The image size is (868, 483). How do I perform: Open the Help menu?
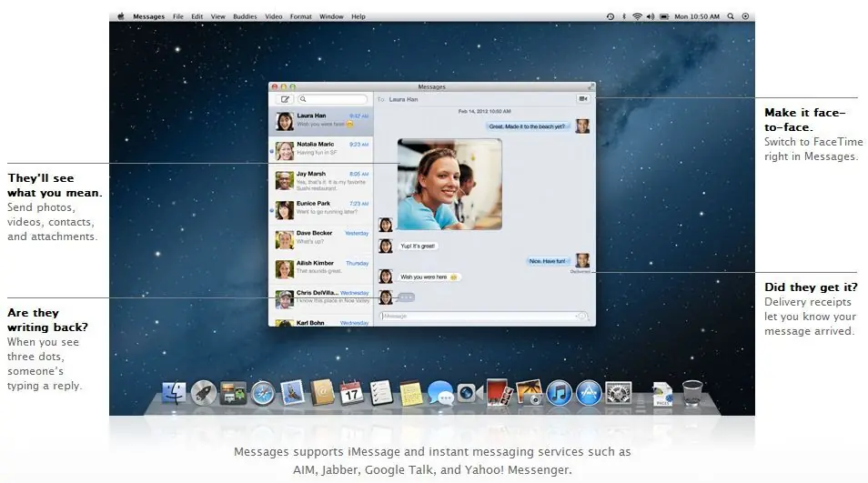[x=358, y=16]
